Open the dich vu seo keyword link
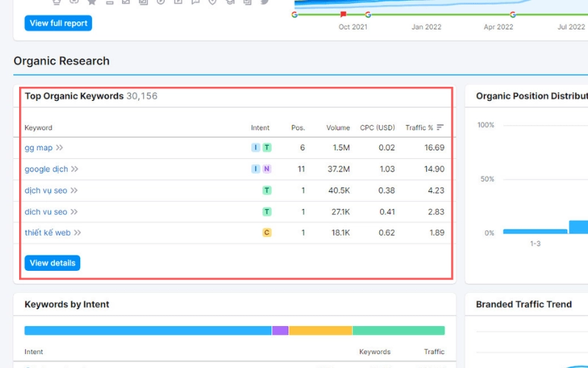588x368 pixels. (46, 212)
